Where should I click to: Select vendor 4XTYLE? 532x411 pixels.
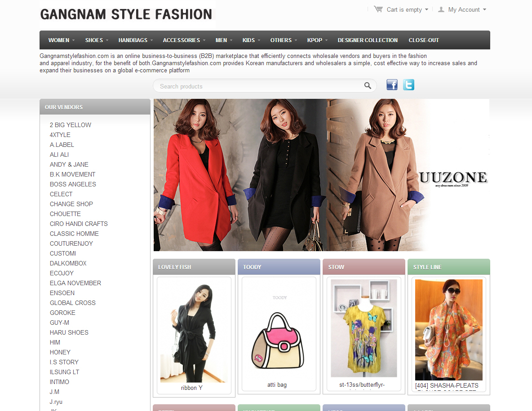pyautogui.click(x=60, y=135)
